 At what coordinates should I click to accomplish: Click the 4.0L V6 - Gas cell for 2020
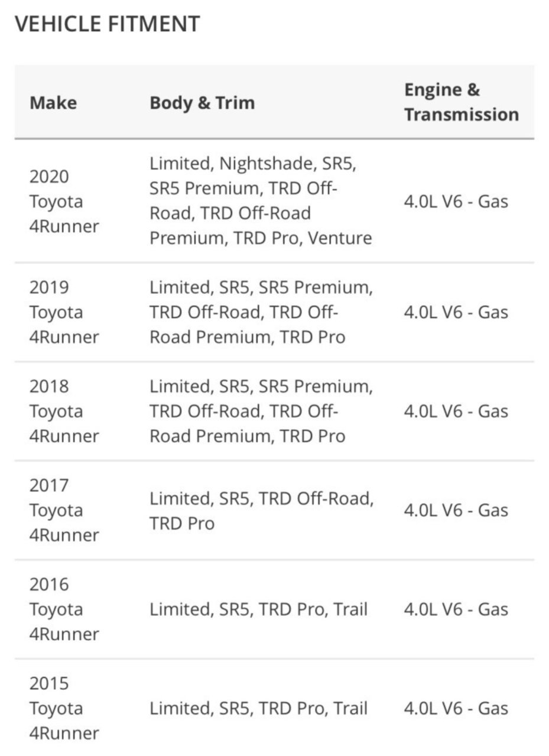click(x=456, y=202)
